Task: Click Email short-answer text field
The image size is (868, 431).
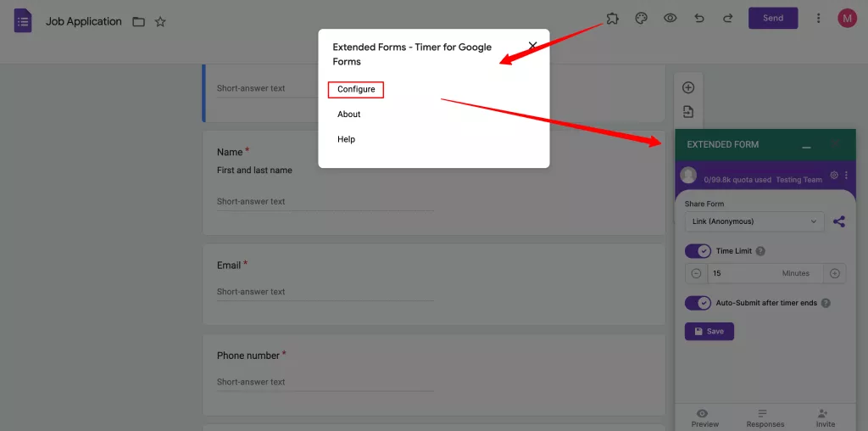Action: (325, 292)
